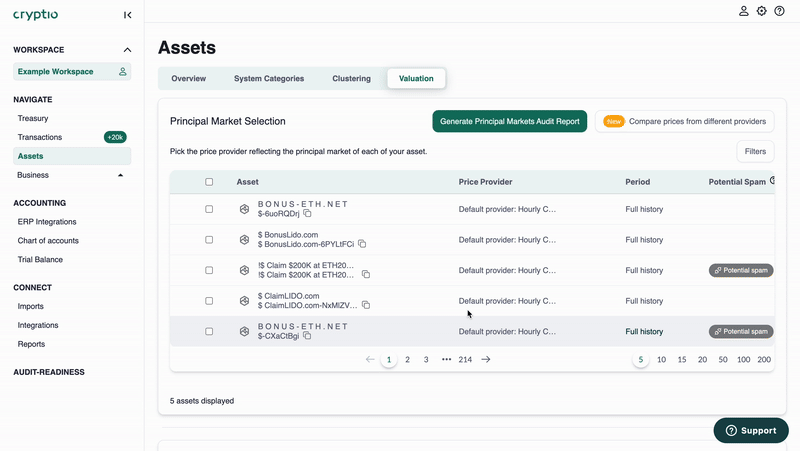Image resolution: width=800 pixels, height=451 pixels.
Task: Open the Support chat button
Action: click(751, 431)
